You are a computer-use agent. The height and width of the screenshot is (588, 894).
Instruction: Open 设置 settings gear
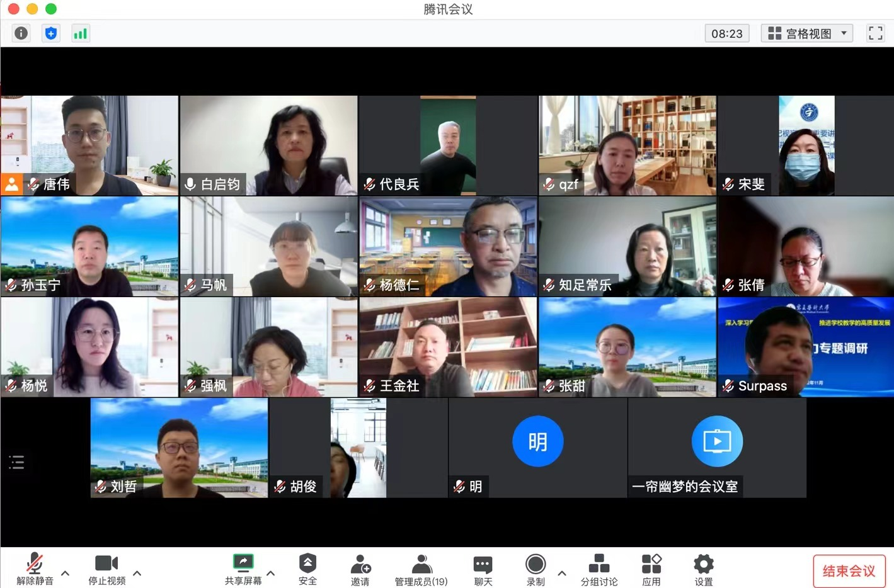tap(703, 569)
